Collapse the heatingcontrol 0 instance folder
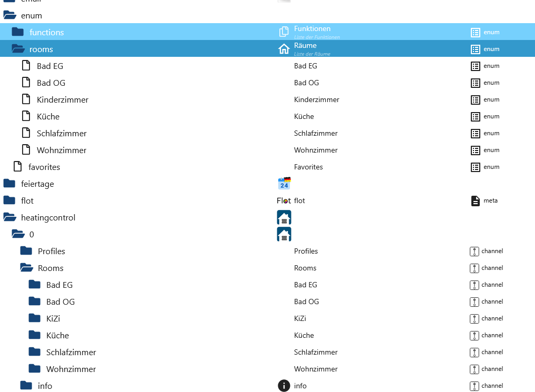The image size is (535, 392). coord(18,234)
